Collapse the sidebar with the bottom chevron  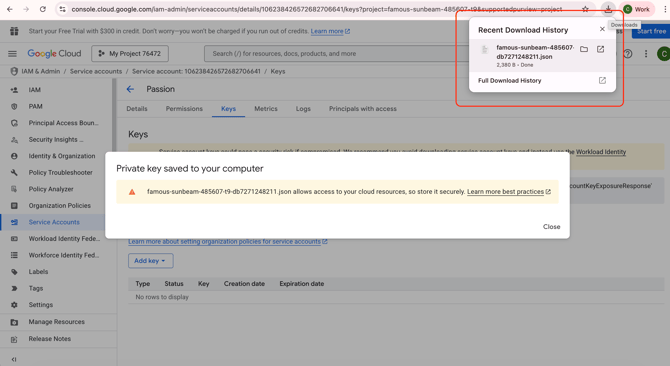click(14, 359)
